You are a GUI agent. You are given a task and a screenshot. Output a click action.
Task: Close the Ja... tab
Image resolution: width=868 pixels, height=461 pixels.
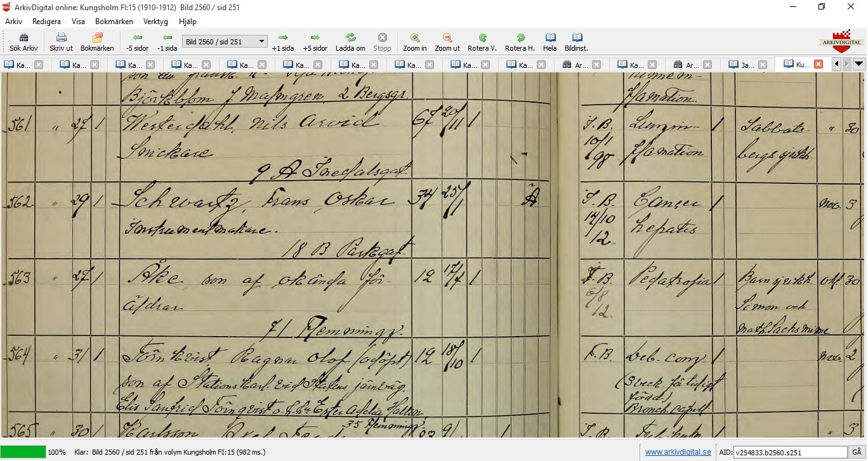(x=763, y=65)
